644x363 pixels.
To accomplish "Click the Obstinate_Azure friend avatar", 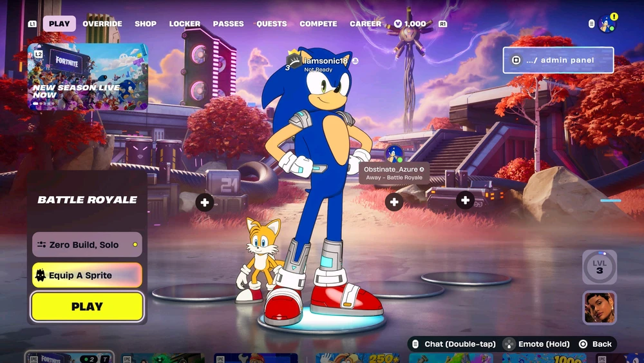I will pyautogui.click(x=394, y=155).
